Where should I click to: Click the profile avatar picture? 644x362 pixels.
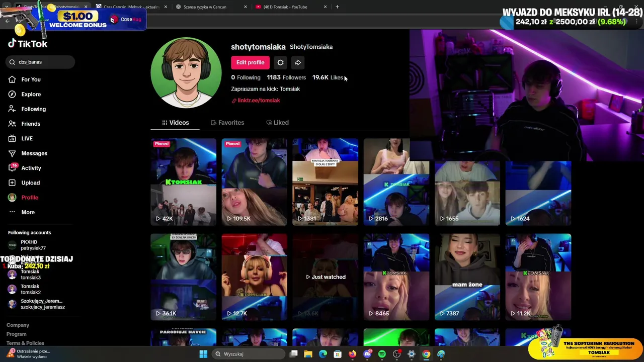186,73
